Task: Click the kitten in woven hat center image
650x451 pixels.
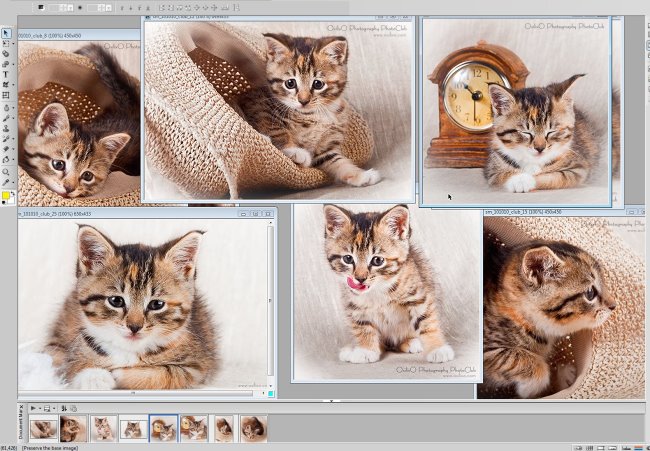Action: point(278,110)
